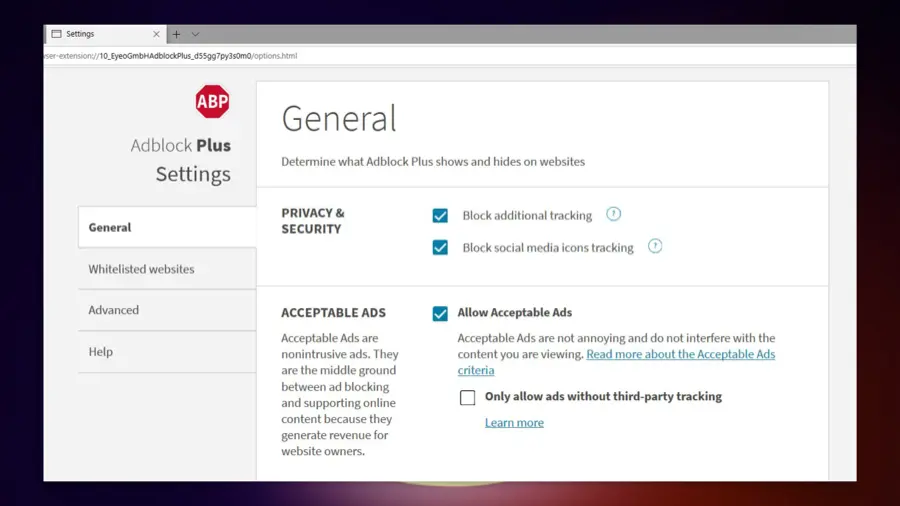Image resolution: width=900 pixels, height=506 pixels.
Task: Open Whitelisted websites section
Action: click(x=167, y=268)
